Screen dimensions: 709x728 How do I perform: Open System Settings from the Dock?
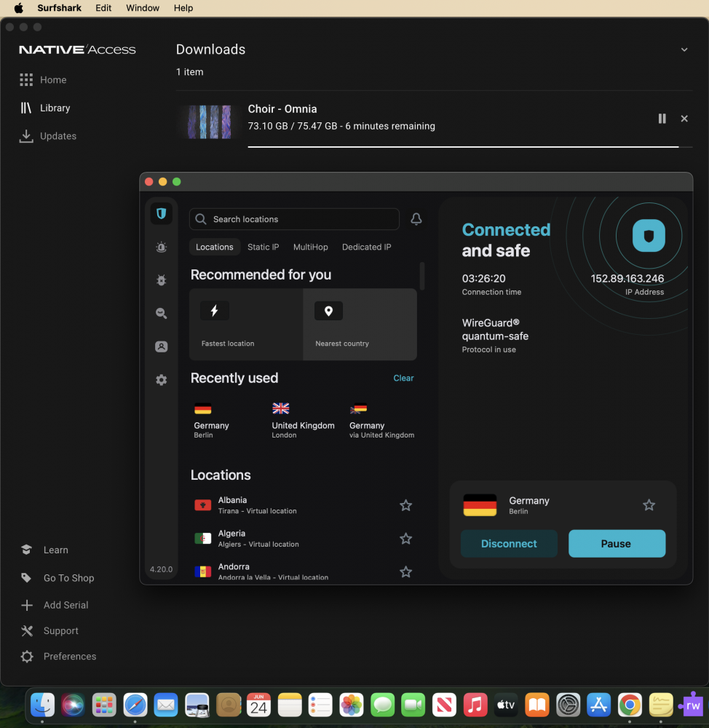[x=568, y=705]
